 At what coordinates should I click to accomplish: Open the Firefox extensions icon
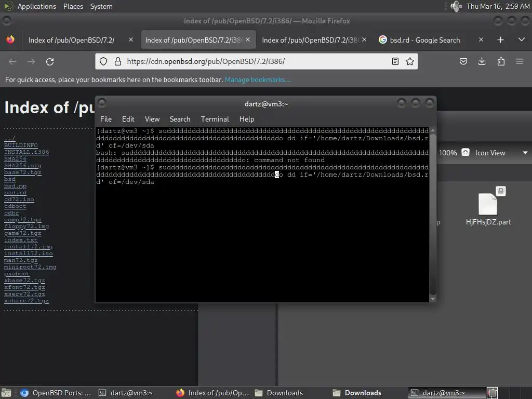501,61
